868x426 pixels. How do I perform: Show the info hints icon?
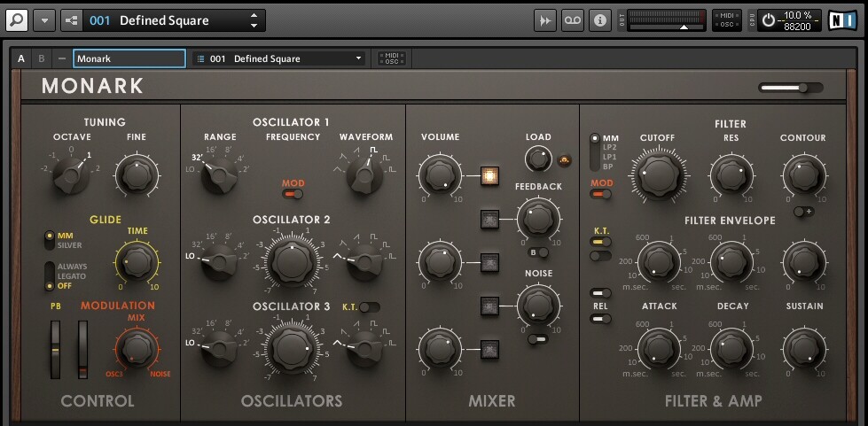coord(600,20)
